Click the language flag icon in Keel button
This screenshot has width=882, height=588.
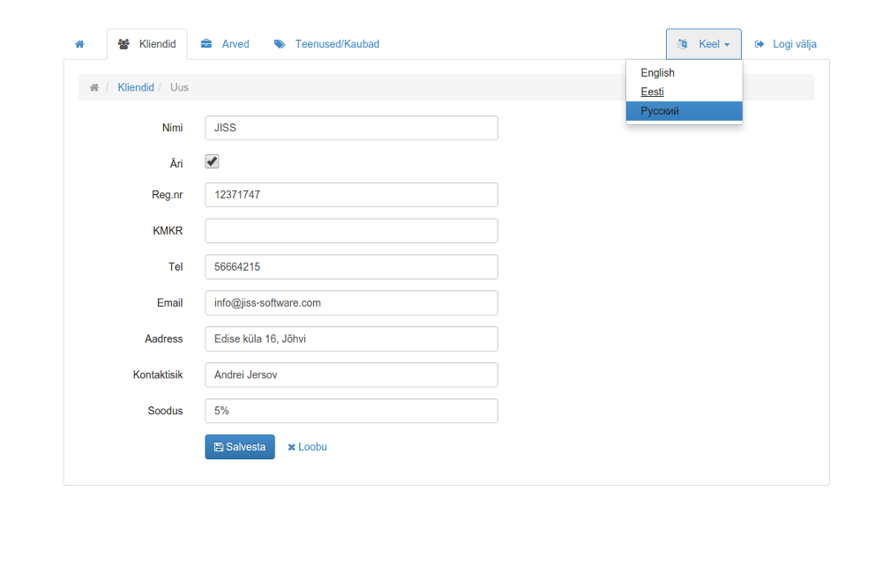coord(682,44)
